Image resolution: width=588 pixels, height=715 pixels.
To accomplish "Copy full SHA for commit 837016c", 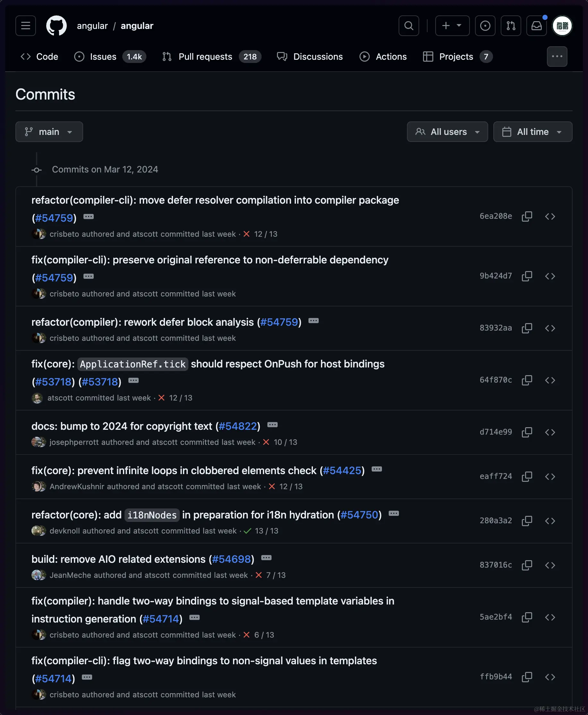I will 527,565.
